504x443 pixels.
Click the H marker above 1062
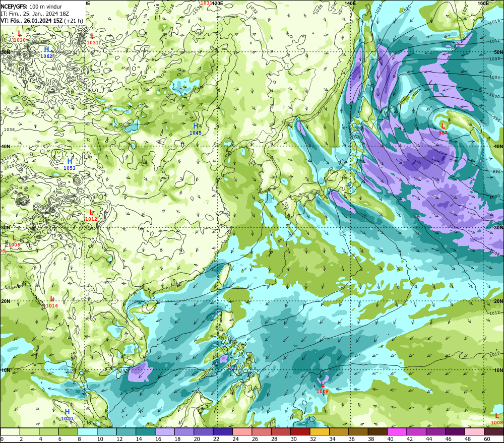tap(46, 49)
